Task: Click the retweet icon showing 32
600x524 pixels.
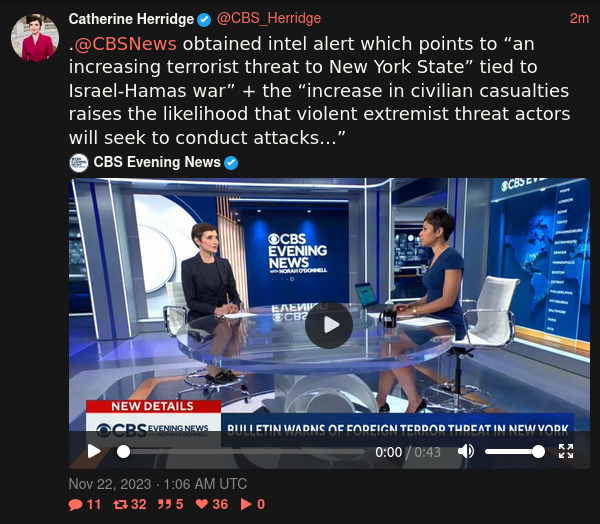Action: pos(121,504)
